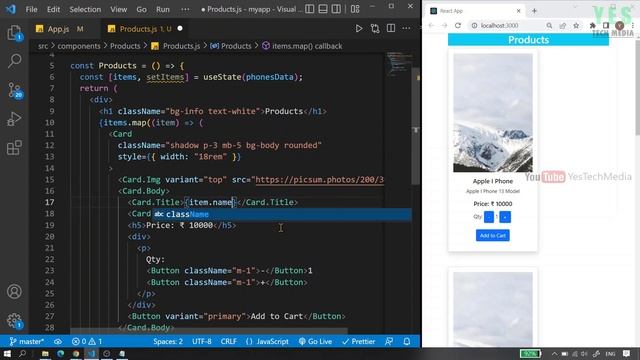Click browser address bar localhost:3000
The width and height of the screenshot is (640, 360).
pos(500,25)
